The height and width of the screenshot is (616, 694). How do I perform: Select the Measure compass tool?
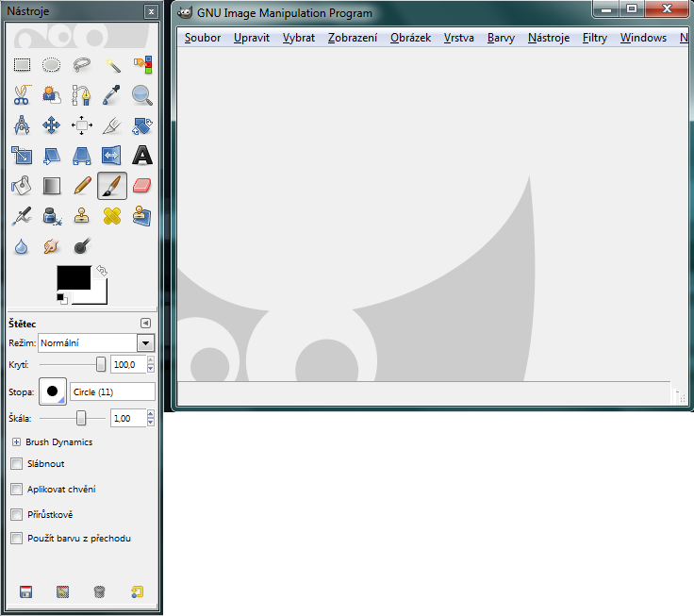click(x=22, y=125)
